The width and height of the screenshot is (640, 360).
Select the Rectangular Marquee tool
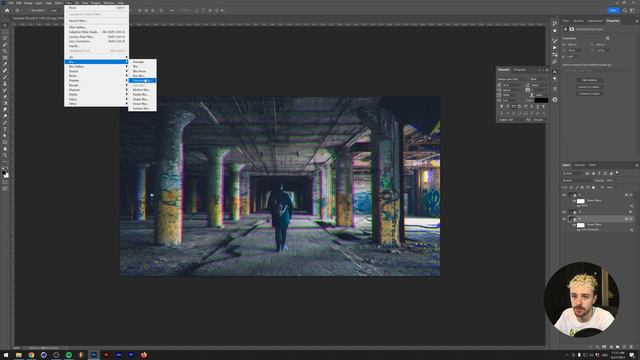coord(5,32)
